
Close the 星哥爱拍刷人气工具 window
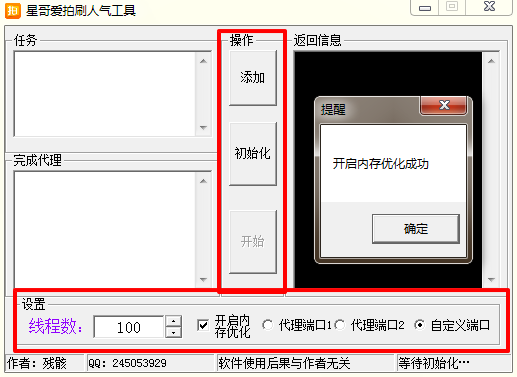tap(489, 7)
